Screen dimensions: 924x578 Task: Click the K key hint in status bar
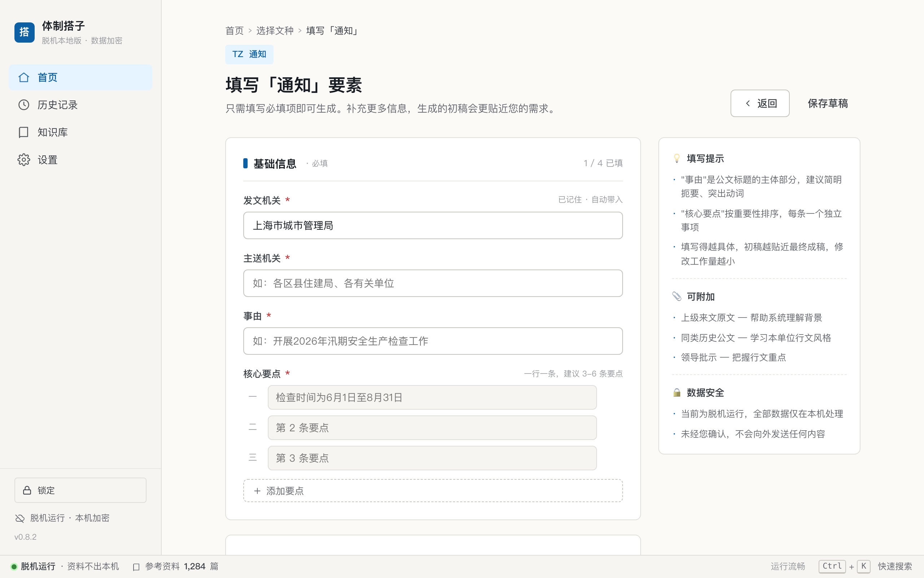coord(864,566)
